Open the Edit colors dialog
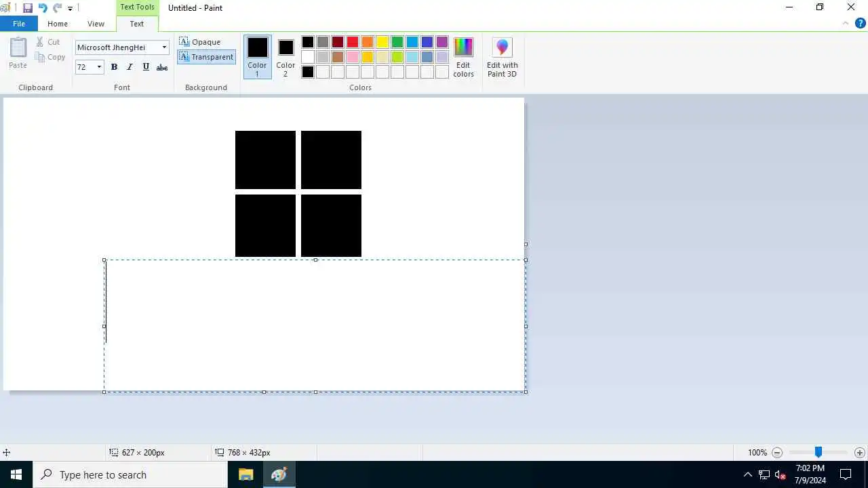The width and height of the screenshot is (868, 488). (464, 57)
